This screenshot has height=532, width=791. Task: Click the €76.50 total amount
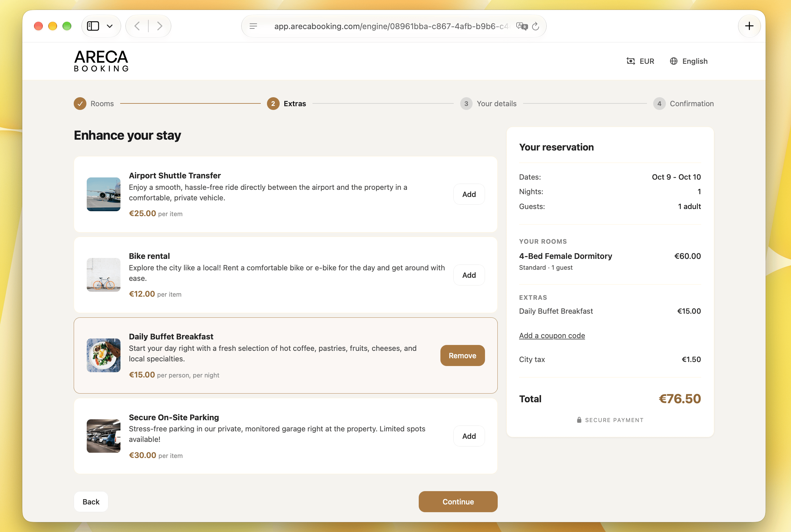pos(680,399)
